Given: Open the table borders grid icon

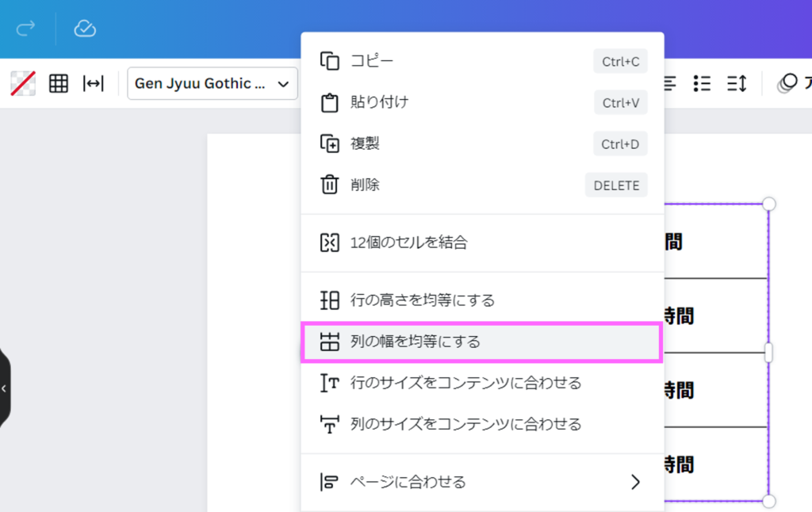Looking at the screenshot, I should [59, 83].
